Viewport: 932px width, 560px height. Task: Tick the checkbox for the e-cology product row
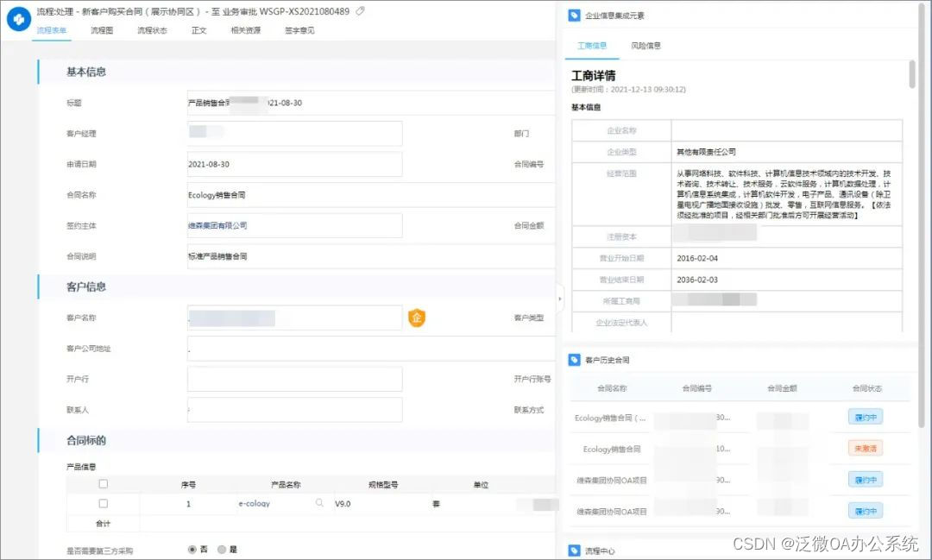pos(104,504)
